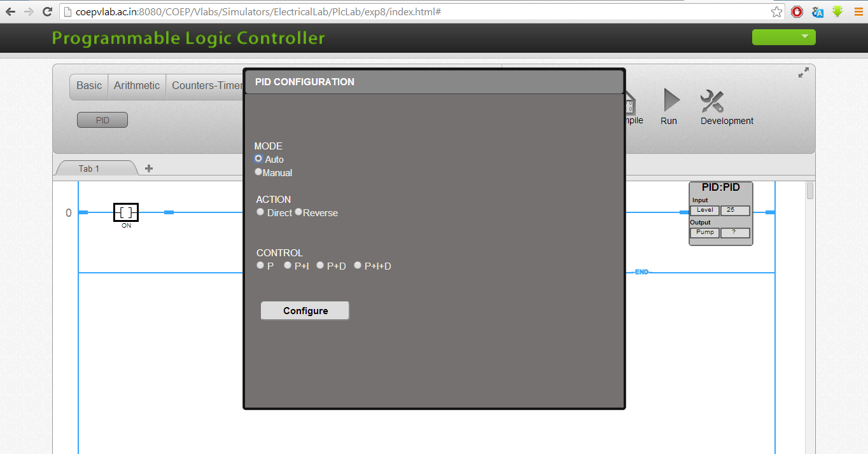Click the browser reload icon

(47, 11)
